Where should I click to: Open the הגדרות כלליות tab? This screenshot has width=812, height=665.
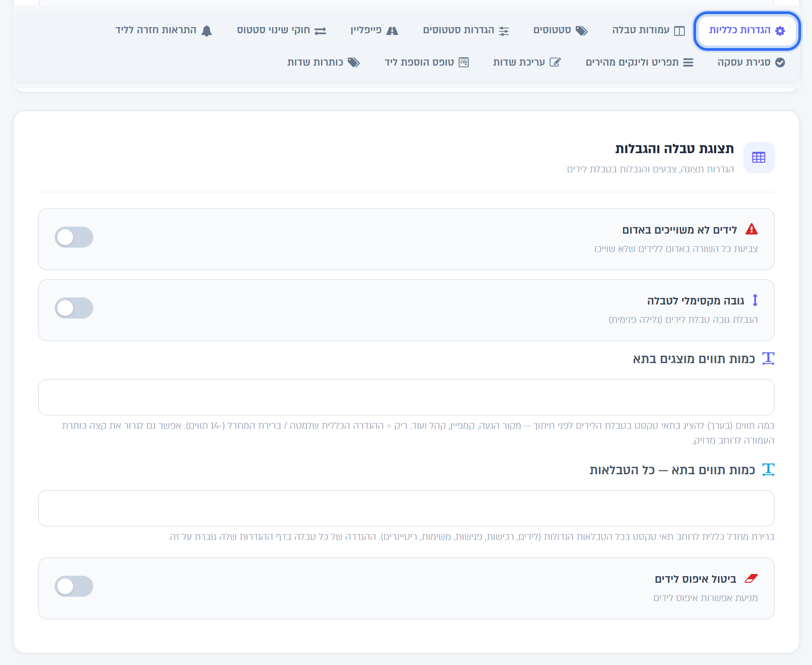pos(747,31)
